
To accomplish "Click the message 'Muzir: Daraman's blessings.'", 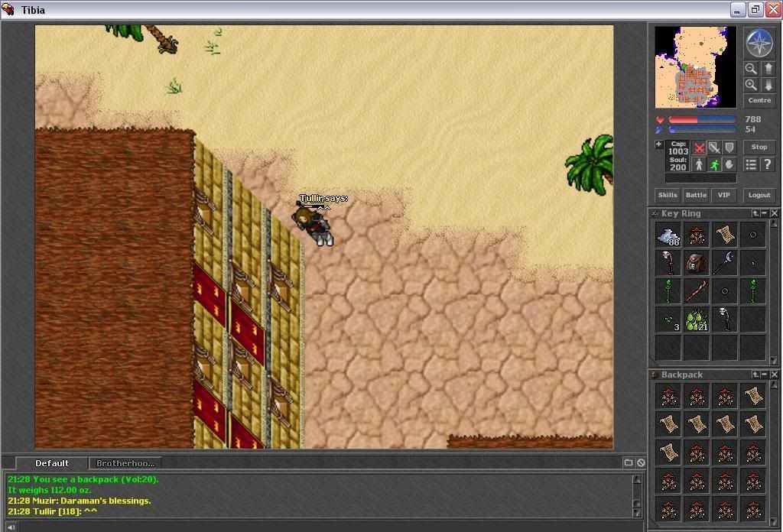I will click(x=79, y=501).
